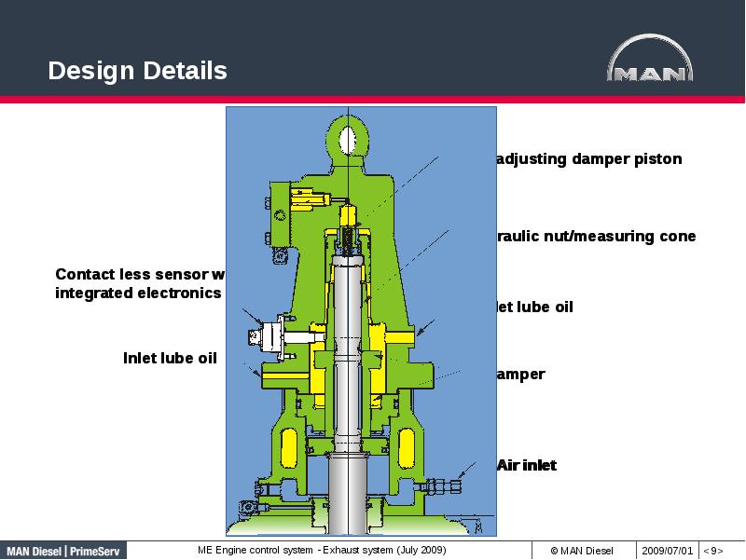
Task: Select the Air inlet label
Action: [527, 465]
